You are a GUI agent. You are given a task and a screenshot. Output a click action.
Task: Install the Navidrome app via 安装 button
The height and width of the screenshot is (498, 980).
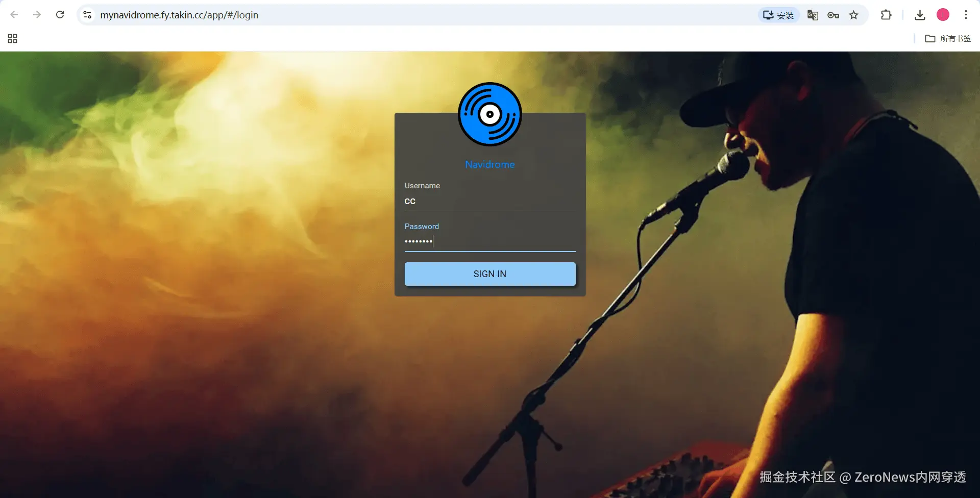tap(778, 15)
